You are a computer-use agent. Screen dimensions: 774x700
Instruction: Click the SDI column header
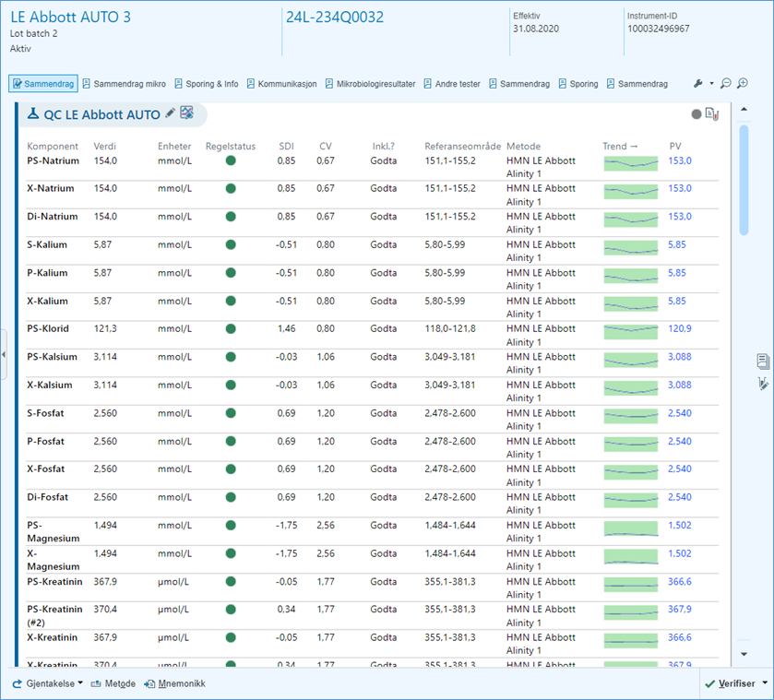286,146
